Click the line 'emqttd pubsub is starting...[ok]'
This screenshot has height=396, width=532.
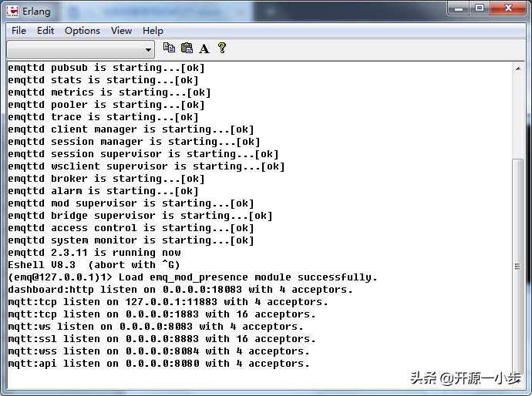point(106,68)
